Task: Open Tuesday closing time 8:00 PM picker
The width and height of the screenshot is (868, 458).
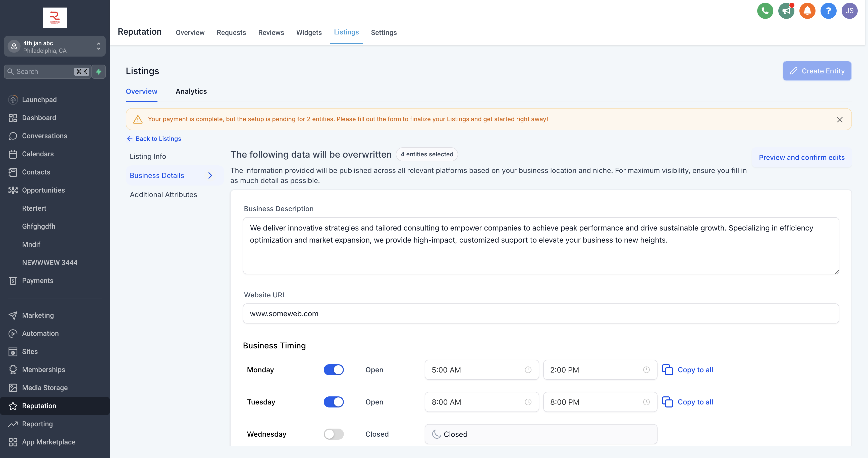Action: [600, 402]
